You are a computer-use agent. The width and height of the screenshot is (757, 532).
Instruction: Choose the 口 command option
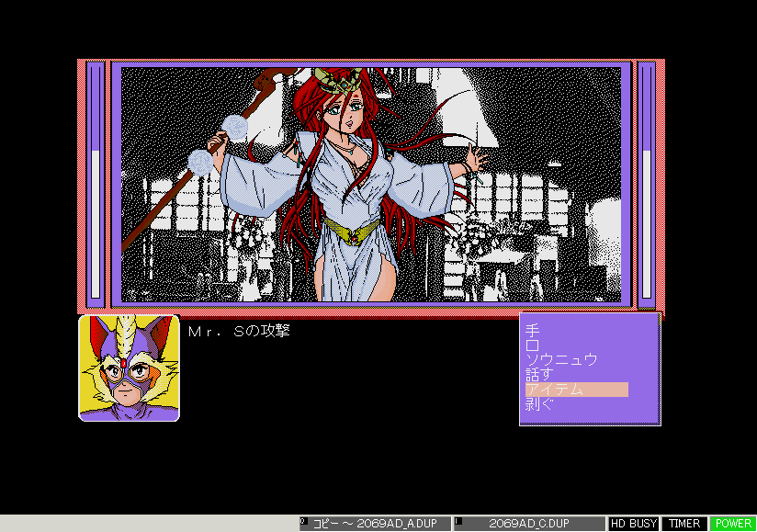point(532,344)
